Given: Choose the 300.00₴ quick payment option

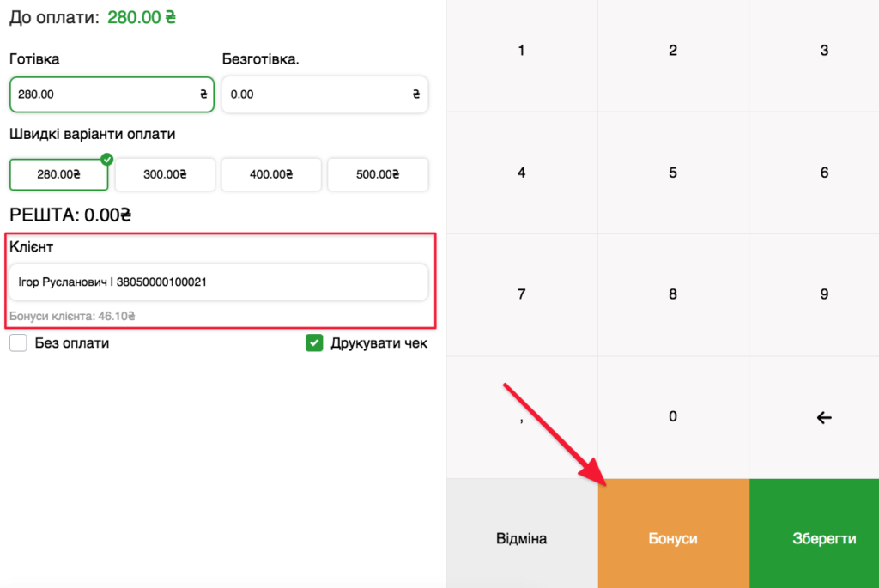Looking at the screenshot, I should click(165, 174).
